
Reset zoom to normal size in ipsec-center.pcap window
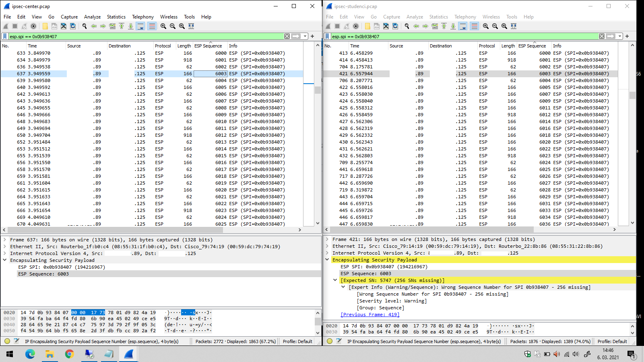182,26
